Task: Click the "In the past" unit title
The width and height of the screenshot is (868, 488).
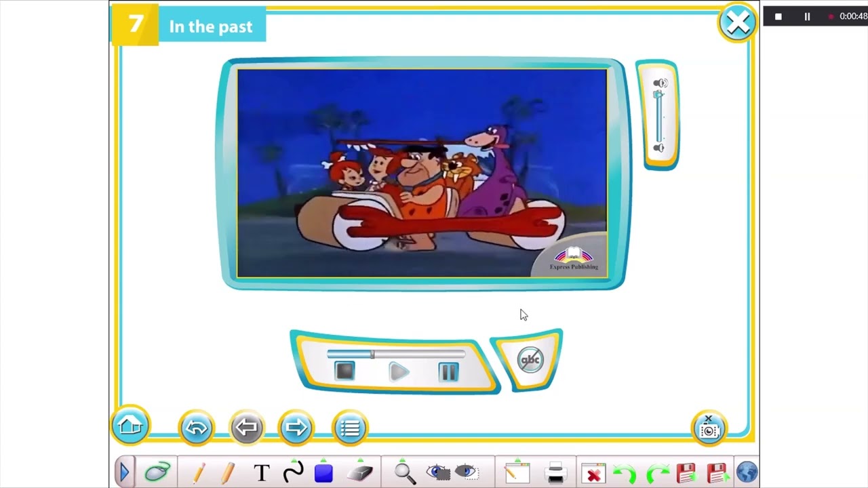Action: (210, 26)
